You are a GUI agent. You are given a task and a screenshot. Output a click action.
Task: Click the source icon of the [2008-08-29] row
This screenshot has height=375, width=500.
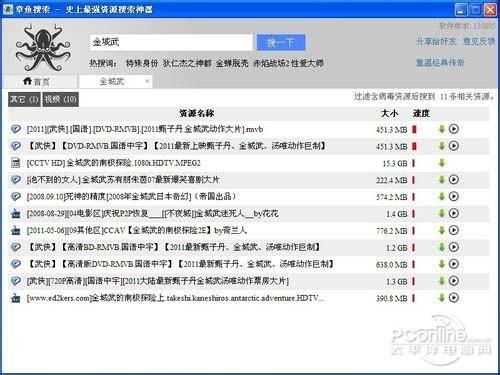click(x=15, y=213)
